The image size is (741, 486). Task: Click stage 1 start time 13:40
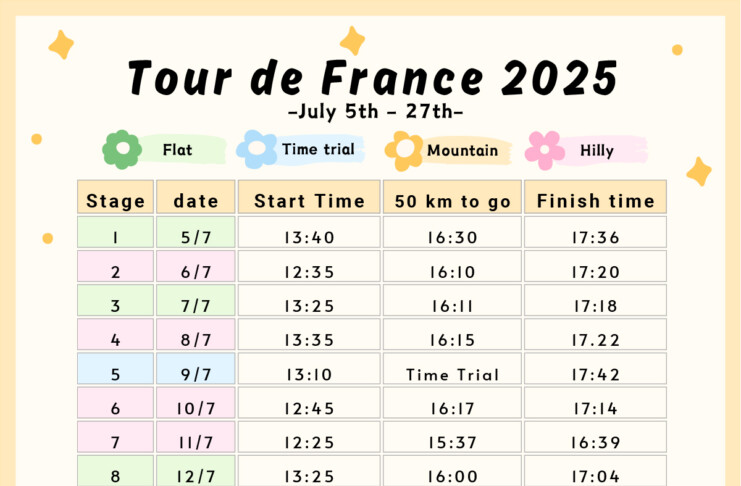[309, 237]
